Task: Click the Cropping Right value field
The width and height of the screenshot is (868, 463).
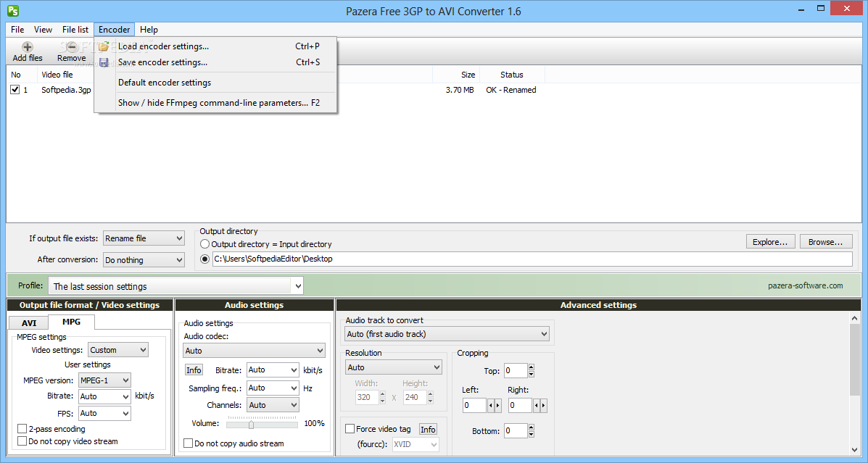Action: pyautogui.click(x=520, y=406)
